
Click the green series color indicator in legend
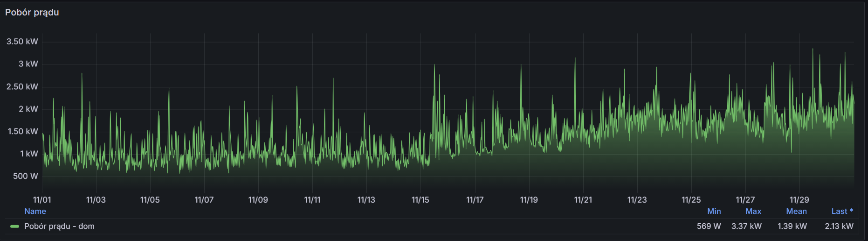[x=15, y=227]
